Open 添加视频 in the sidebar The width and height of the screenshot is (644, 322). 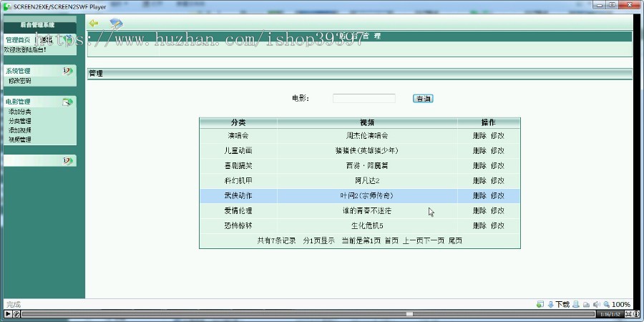[20, 130]
